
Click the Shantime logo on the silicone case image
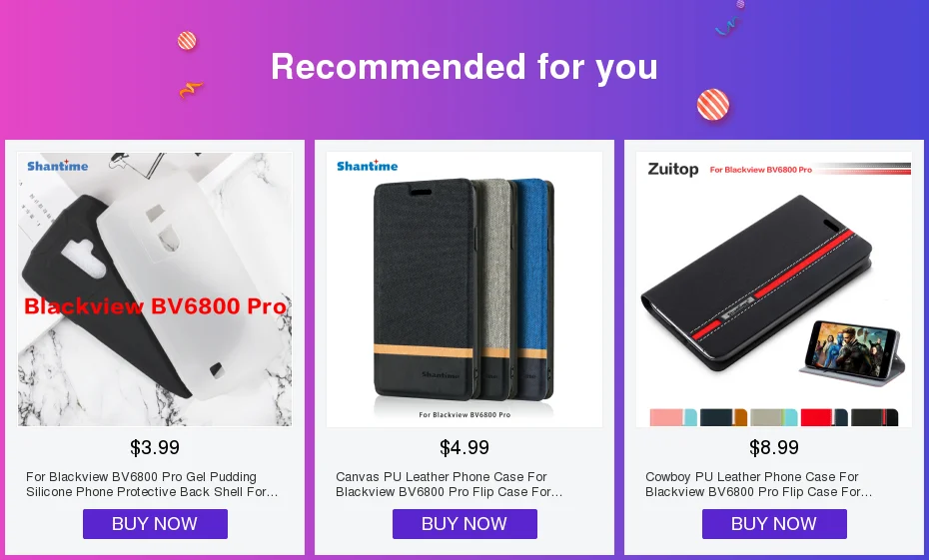pyautogui.click(x=58, y=166)
